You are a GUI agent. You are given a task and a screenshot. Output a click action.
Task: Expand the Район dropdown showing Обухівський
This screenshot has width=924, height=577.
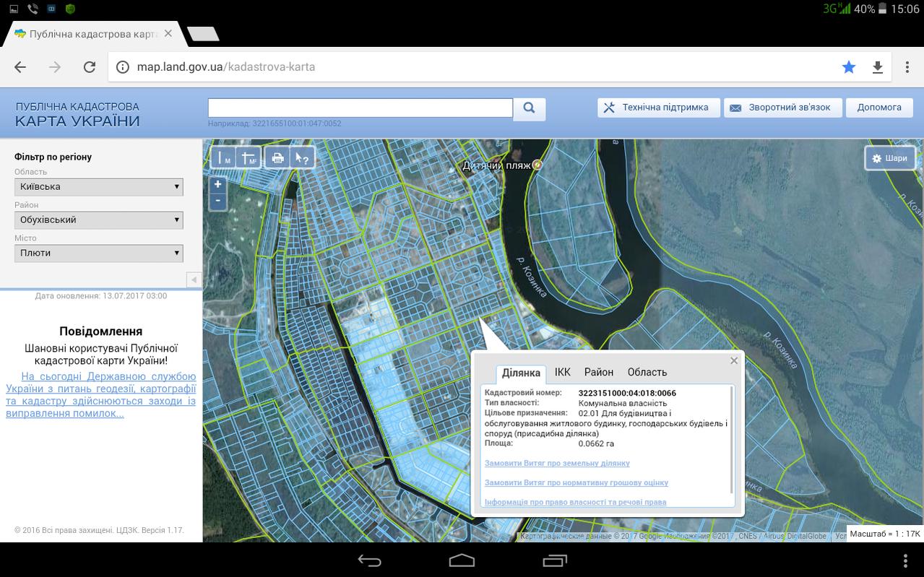(x=99, y=220)
